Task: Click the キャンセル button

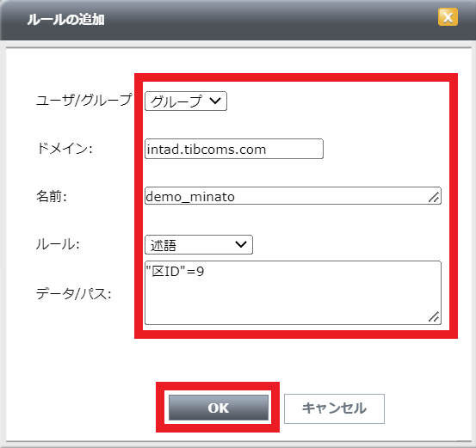Action: [x=334, y=408]
